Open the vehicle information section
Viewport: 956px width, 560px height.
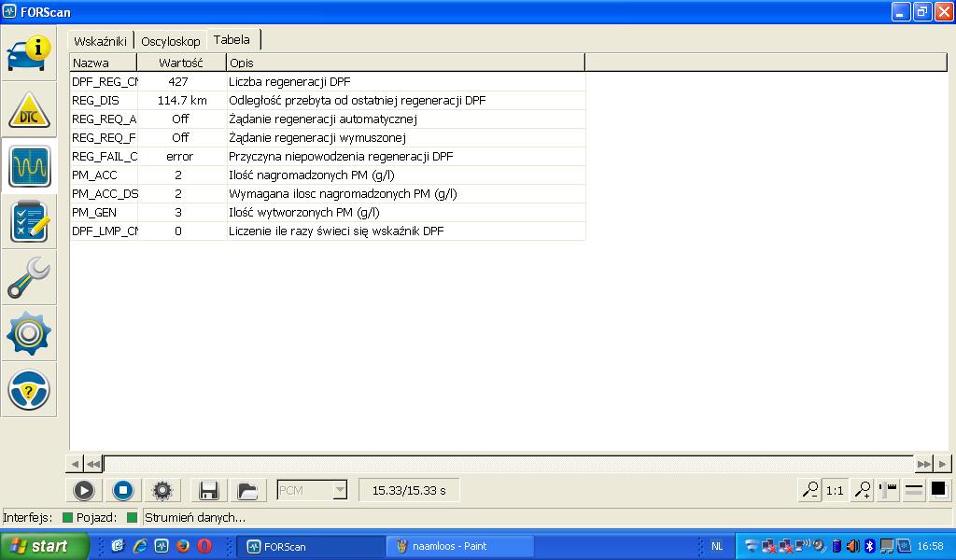coord(29,54)
